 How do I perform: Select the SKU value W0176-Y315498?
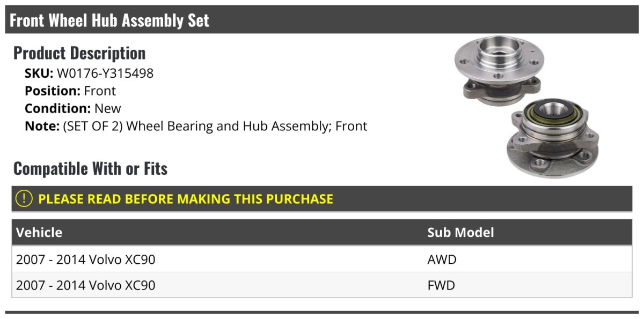pos(105,73)
